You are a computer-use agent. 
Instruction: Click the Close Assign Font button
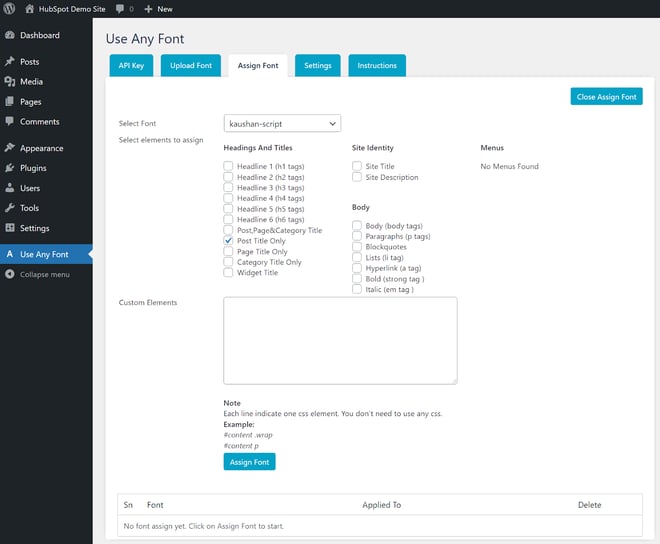606,97
